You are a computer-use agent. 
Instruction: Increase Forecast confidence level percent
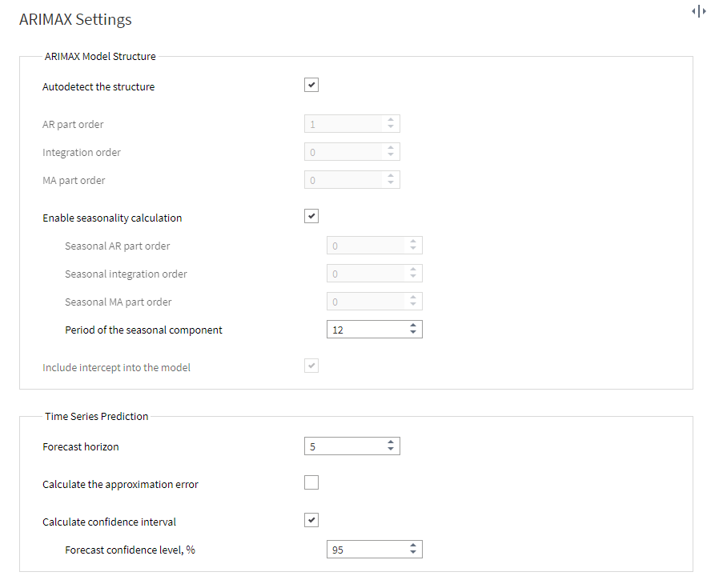412,546
